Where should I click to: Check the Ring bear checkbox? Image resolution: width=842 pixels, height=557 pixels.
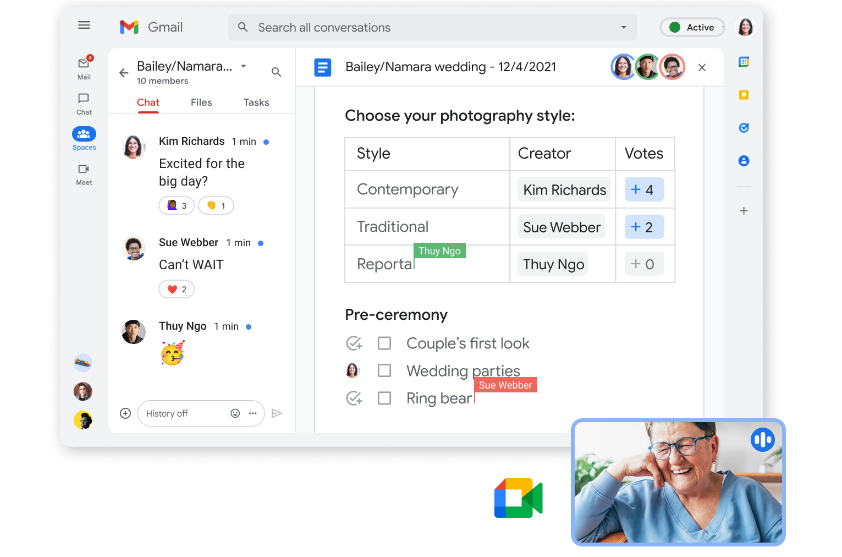pos(384,398)
